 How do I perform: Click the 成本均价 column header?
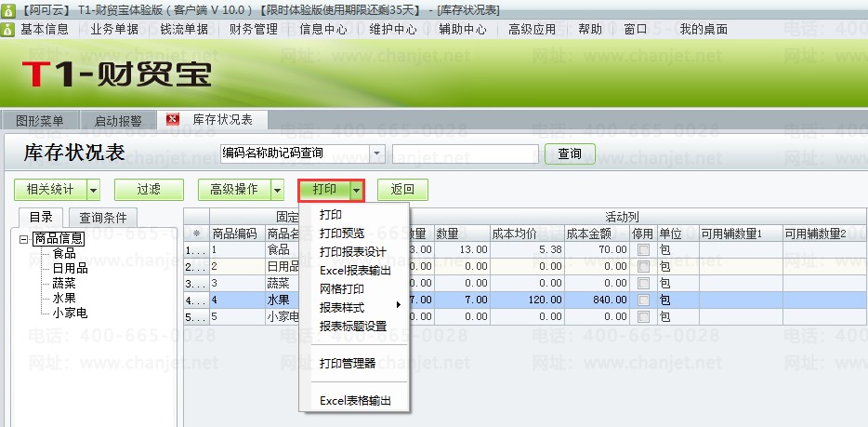click(528, 234)
